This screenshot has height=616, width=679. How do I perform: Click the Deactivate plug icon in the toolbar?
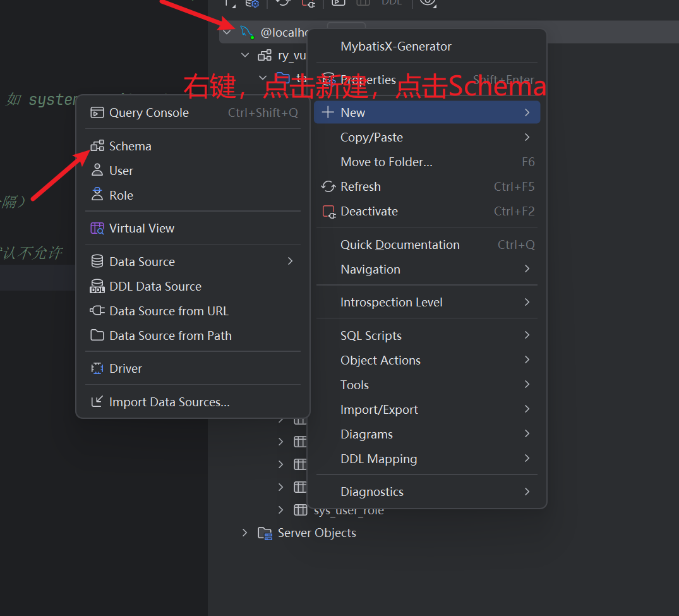pos(308,3)
